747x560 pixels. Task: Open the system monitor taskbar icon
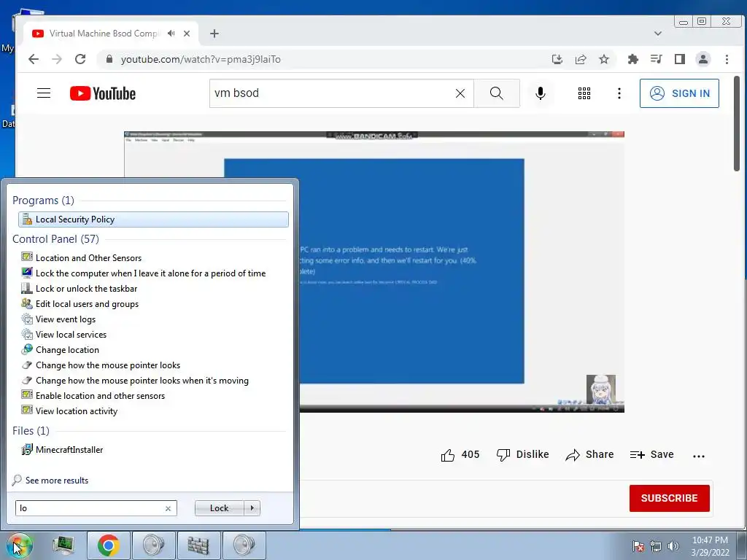(x=63, y=545)
